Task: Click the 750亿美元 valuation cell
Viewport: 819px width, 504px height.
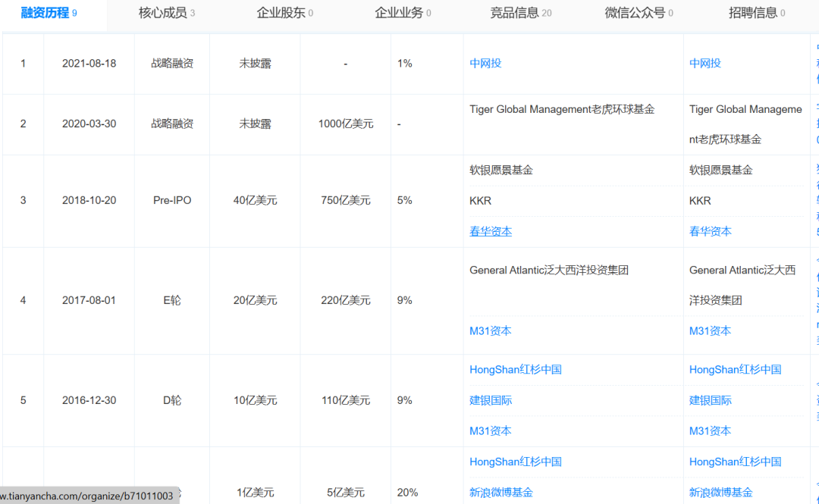Action: (x=346, y=200)
